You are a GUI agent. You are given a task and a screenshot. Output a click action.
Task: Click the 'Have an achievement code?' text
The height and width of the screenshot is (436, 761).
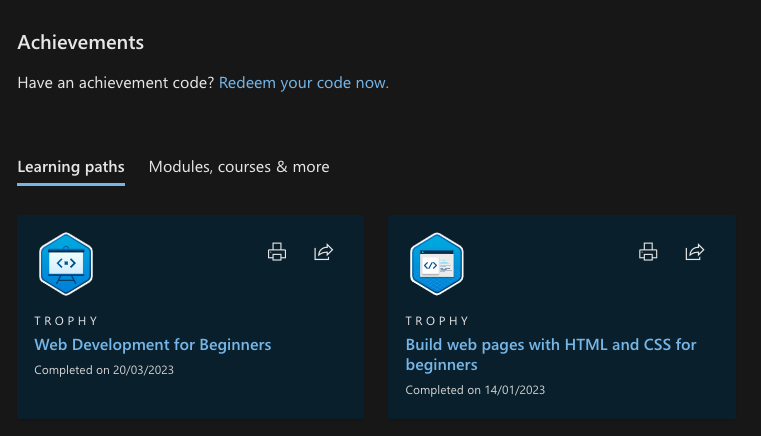[115, 83]
